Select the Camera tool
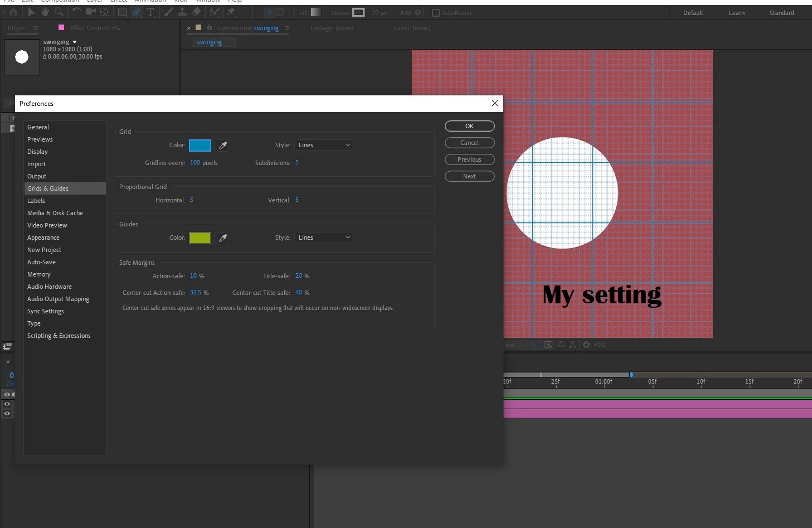This screenshot has height=528, width=812. pos(90,12)
